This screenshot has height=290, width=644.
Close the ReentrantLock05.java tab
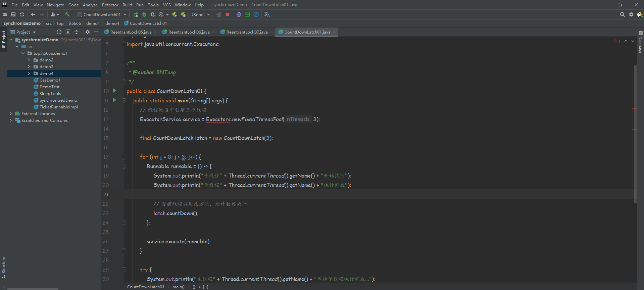click(155, 32)
